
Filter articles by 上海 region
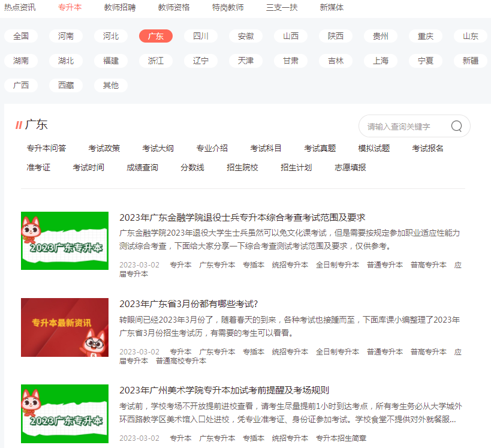(x=380, y=61)
